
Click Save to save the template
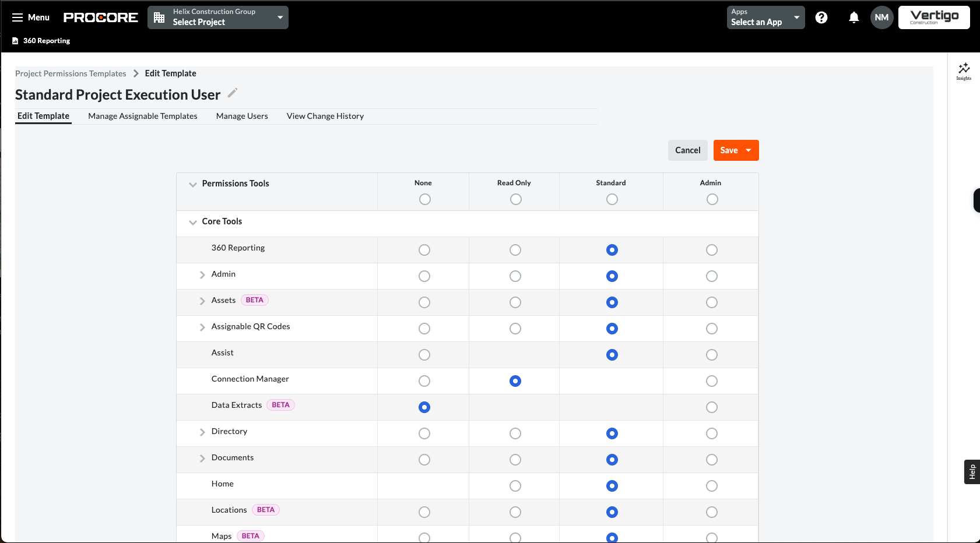[729, 150]
